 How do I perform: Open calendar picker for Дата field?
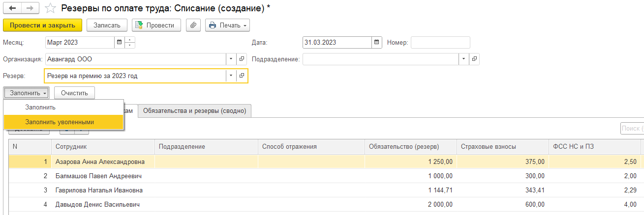click(x=377, y=42)
